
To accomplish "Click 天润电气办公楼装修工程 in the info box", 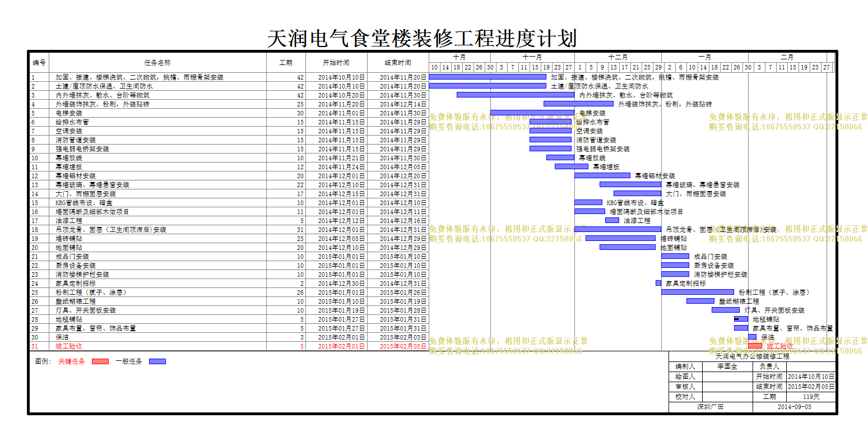I will point(753,356).
